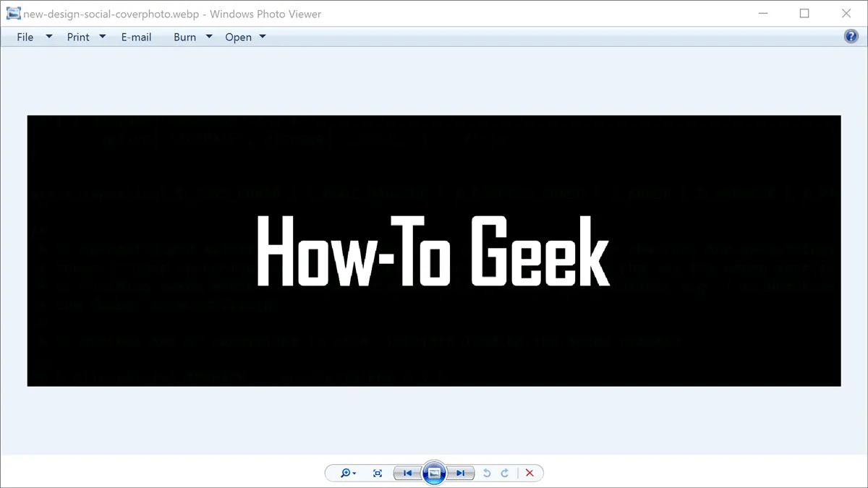Delete the current photo with the red X
Image resolution: width=868 pixels, height=488 pixels.
(529, 473)
